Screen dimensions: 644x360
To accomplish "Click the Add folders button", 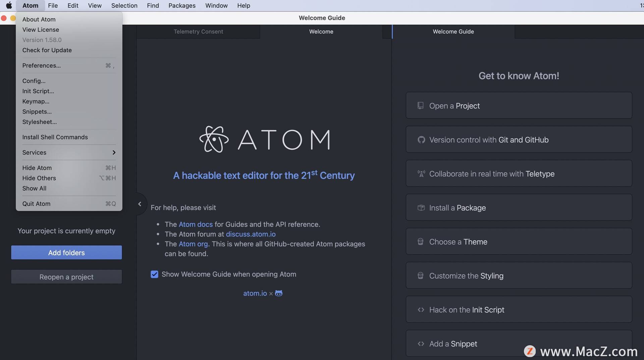I will point(66,253).
